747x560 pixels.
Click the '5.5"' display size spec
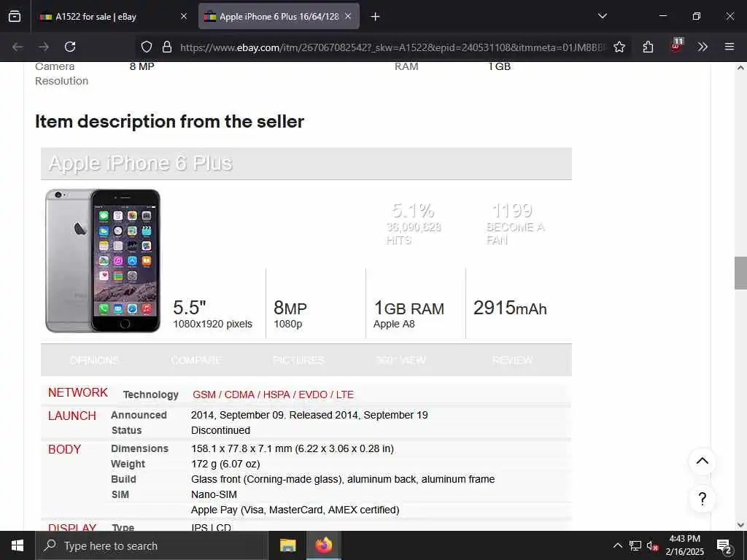(190, 308)
